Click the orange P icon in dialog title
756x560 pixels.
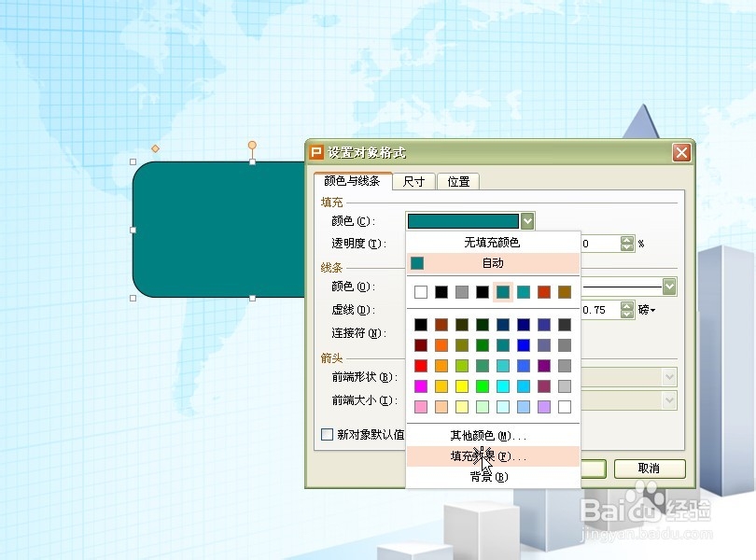pyautogui.click(x=316, y=153)
